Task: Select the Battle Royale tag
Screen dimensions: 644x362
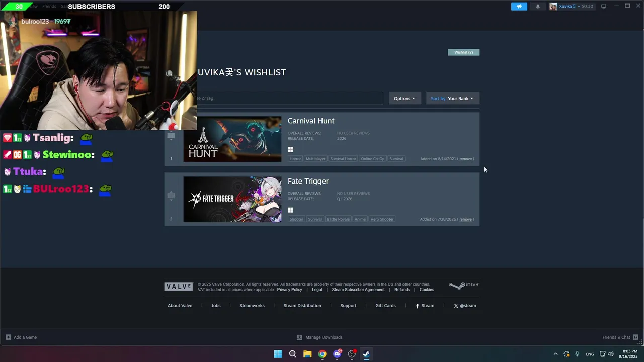Action: (x=338, y=219)
